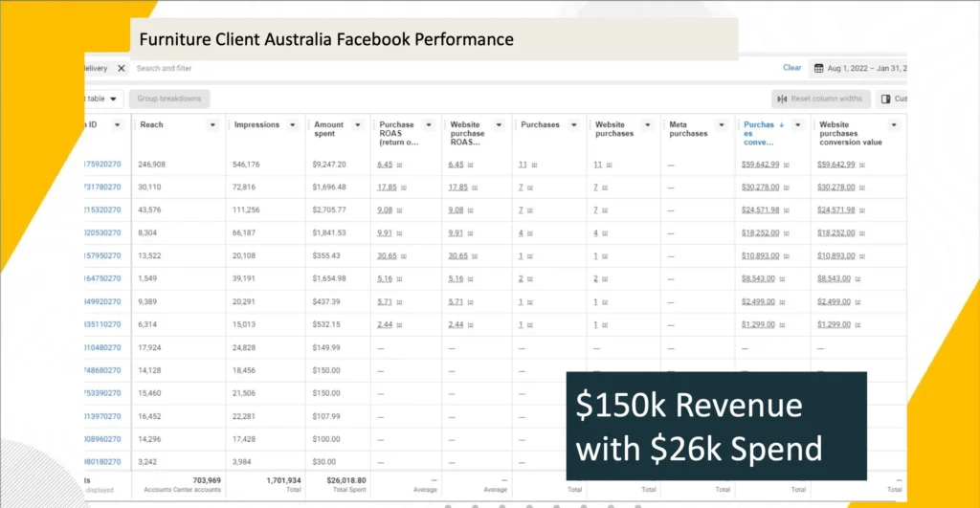Open the ID link ending in 75920270
Screen dimensions: 980x508
click(x=102, y=165)
